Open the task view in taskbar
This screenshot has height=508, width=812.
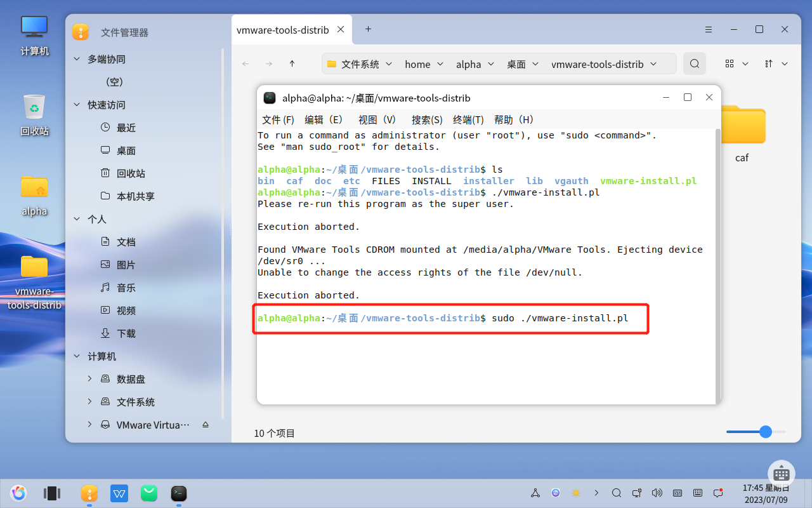coord(51,493)
